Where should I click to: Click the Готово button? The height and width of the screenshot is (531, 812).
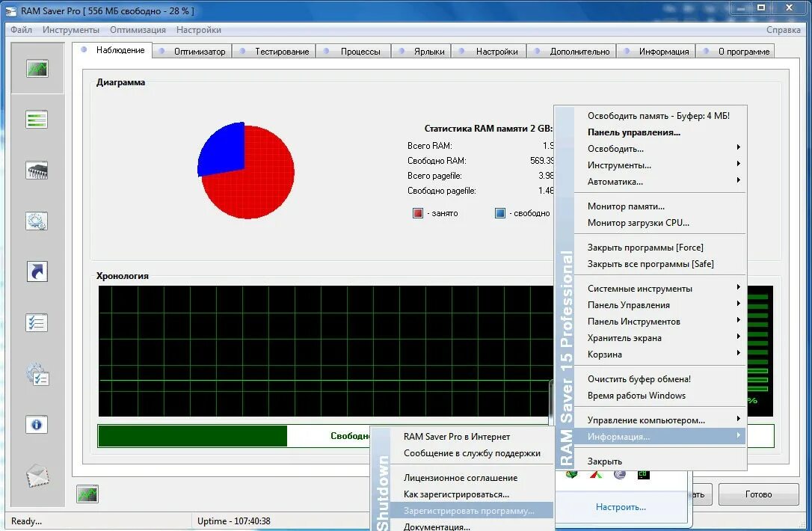[x=759, y=494]
